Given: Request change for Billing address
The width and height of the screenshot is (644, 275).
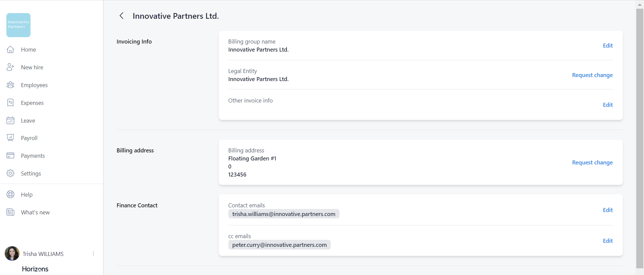Looking at the screenshot, I should [x=592, y=162].
